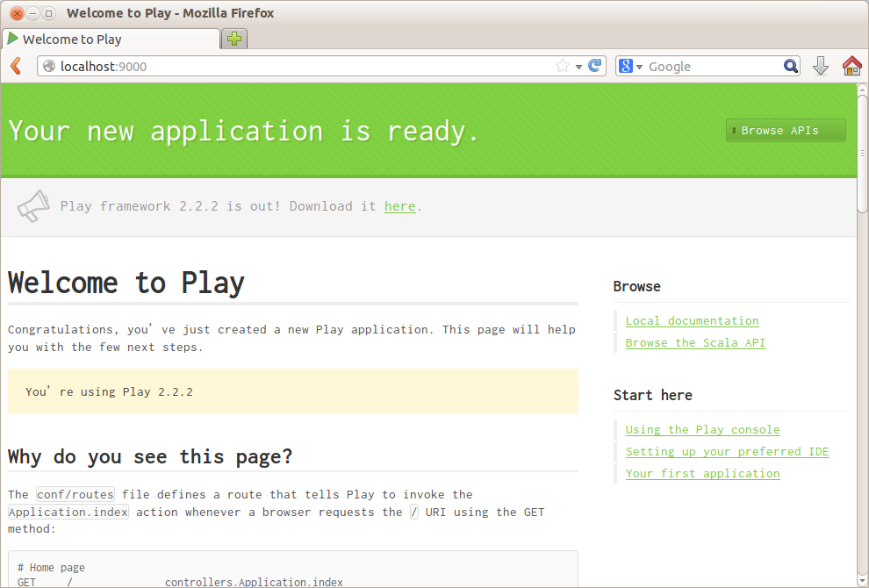Image resolution: width=869 pixels, height=588 pixels.
Task: Bookmark this page via the star icon
Action: tap(563, 66)
